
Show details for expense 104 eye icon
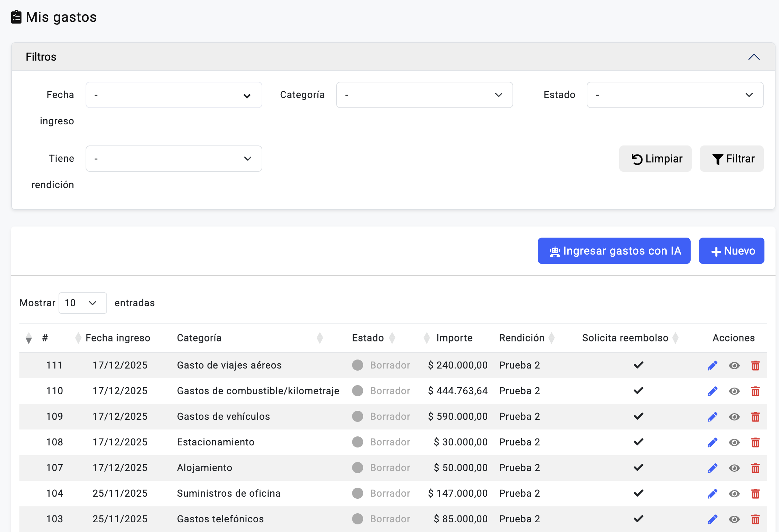734,494
